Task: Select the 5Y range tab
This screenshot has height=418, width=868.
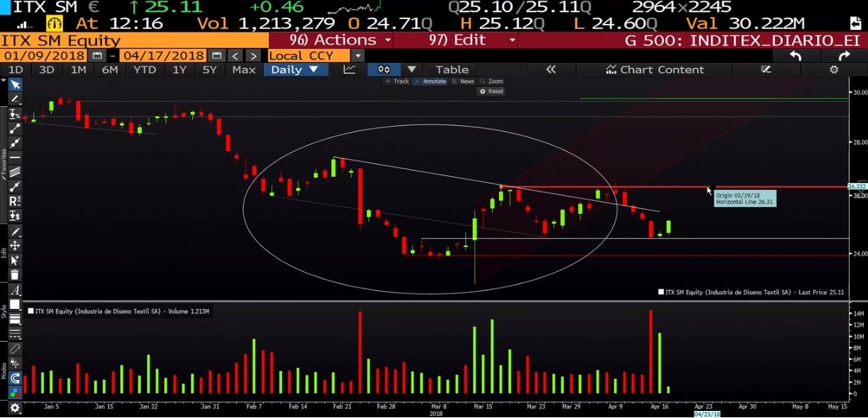Action: tap(210, 69)
